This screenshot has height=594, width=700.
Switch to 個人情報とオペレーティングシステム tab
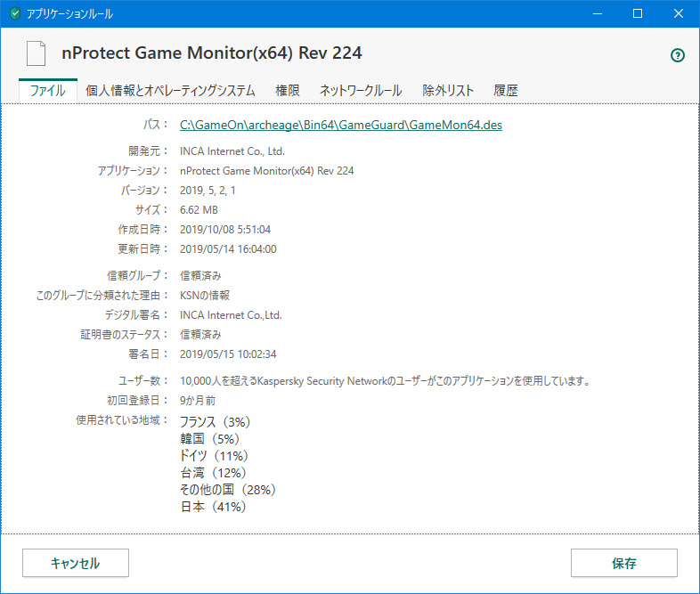170,91
